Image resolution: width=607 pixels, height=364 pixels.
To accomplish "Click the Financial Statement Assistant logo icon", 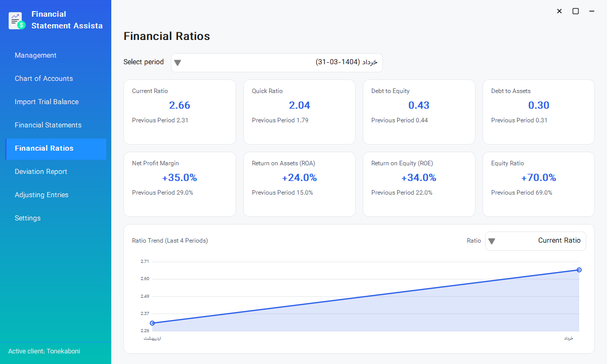I will pyautogui.click(x=17, y=21).
